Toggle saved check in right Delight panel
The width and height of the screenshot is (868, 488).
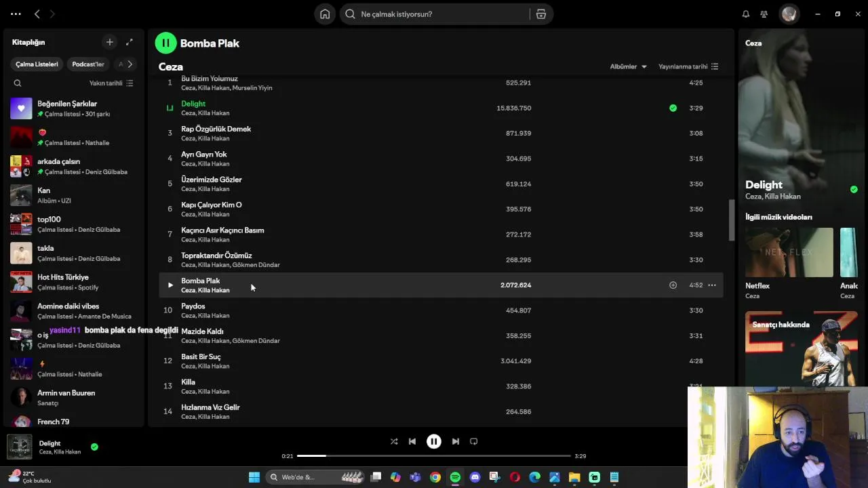[854, 190]
